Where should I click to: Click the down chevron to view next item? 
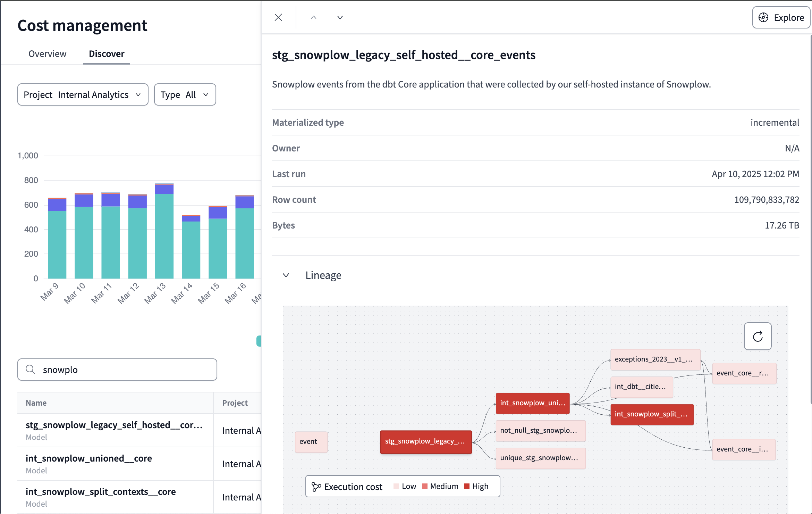[339, 17]
